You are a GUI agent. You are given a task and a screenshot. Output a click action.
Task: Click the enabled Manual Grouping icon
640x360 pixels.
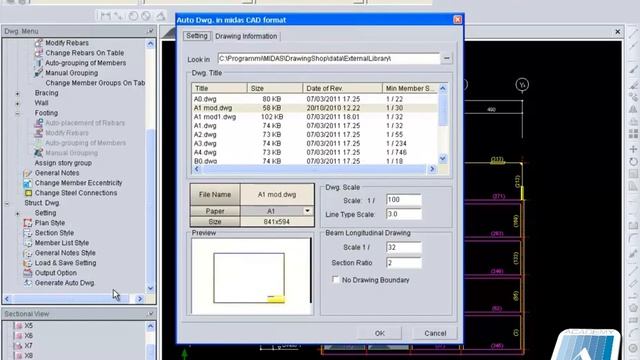pyautogui.click(x=38, y=73)
